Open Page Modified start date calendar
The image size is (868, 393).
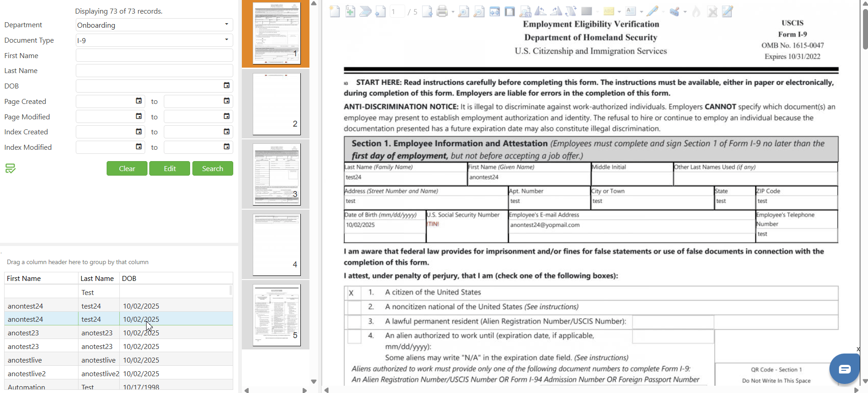pyautogui.click(x=139, y=117)
